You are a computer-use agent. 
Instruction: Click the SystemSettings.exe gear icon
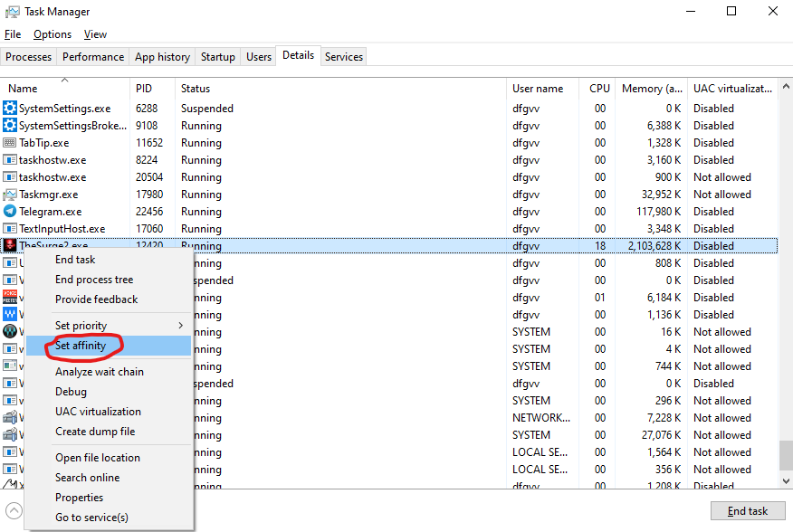click(x=10, y=109)
